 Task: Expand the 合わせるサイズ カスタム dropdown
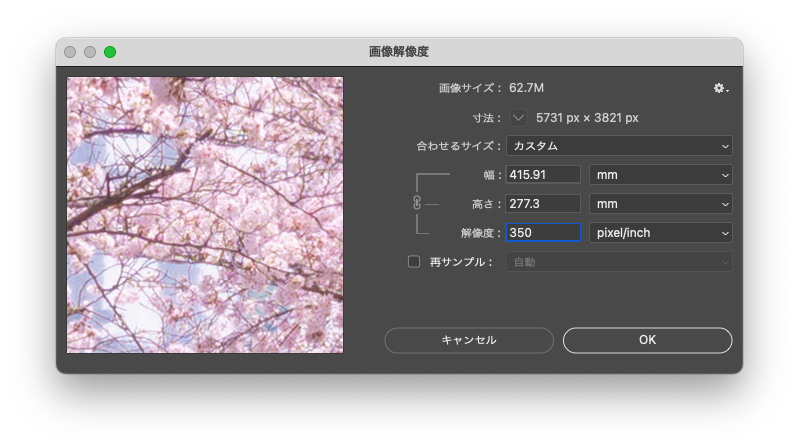pos(619,146)
